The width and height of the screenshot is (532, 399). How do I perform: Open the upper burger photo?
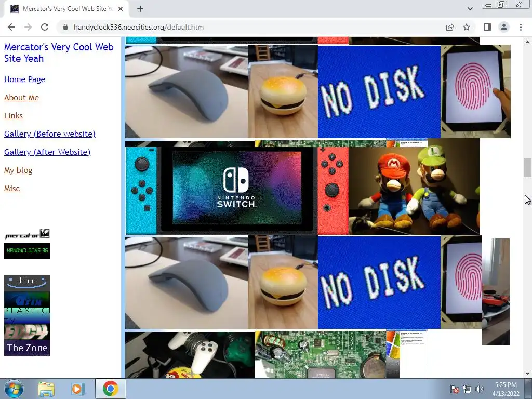[283, 91]
